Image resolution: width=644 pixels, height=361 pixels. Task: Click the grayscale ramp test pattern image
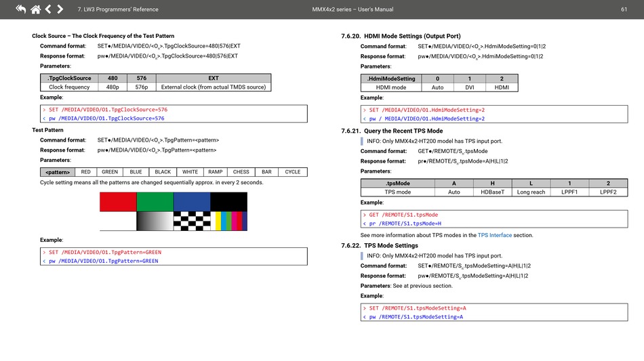(x=155, y=221)
